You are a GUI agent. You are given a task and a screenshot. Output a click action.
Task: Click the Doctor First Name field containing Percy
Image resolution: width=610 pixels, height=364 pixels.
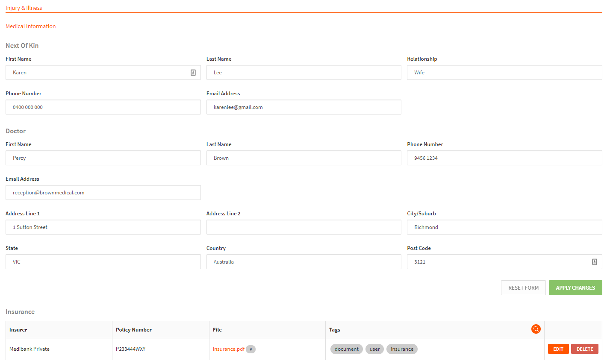[103, 158]
